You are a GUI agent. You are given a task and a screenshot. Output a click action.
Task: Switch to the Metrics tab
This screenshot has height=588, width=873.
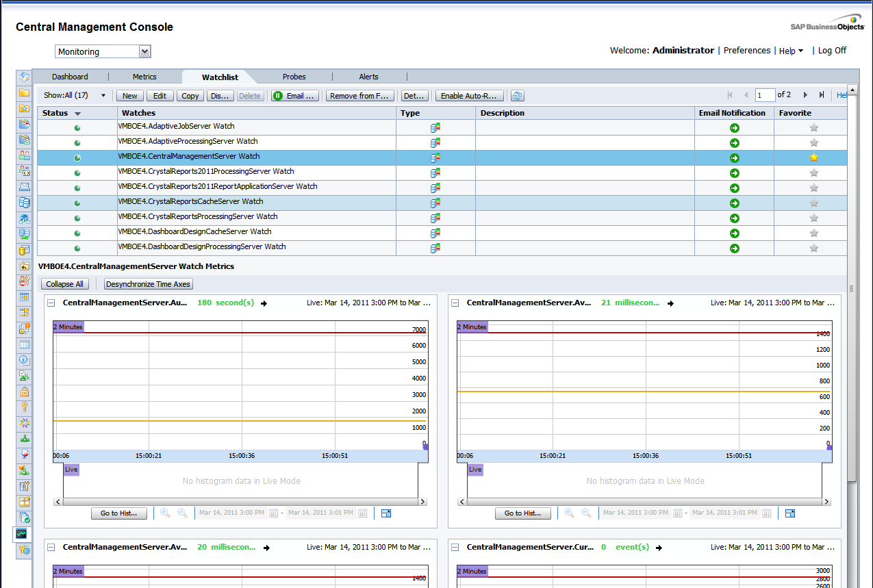[144, 77]
